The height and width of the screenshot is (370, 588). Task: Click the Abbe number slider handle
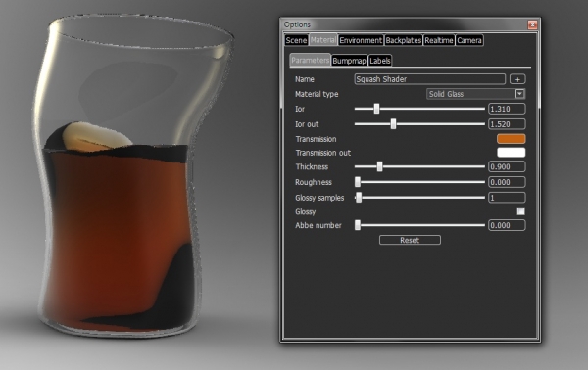[358, 225]
